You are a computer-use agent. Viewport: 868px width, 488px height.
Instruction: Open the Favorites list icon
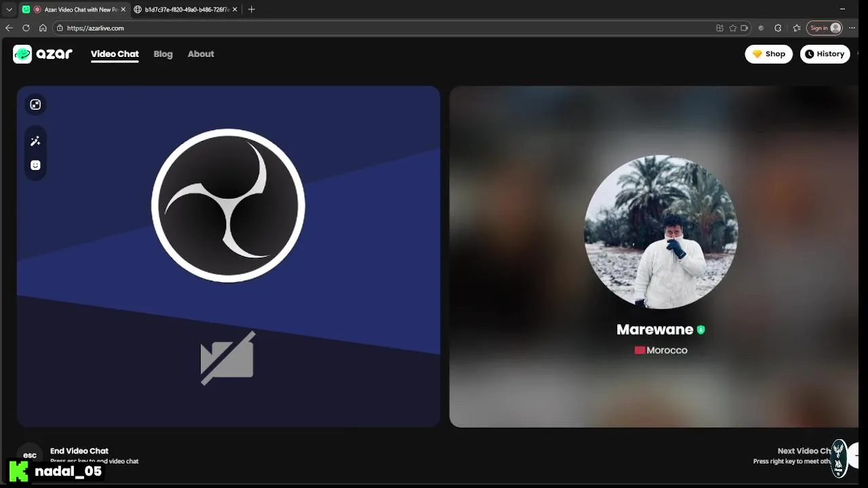click(x=797, y=28)
